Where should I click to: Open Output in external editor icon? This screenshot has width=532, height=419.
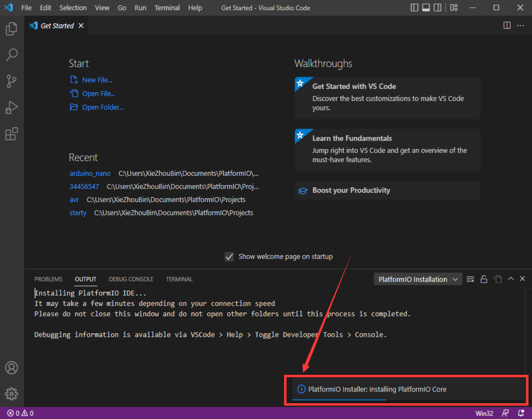[x=498, y=279]
